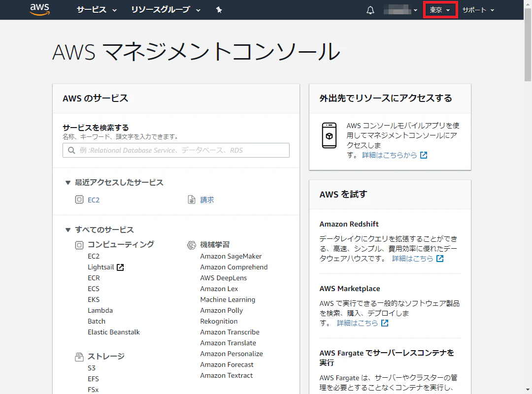Click the Amazon Redshift heading
Image resolution: width=532 pixels, height=394 pixels.
(x=349, y=224)
